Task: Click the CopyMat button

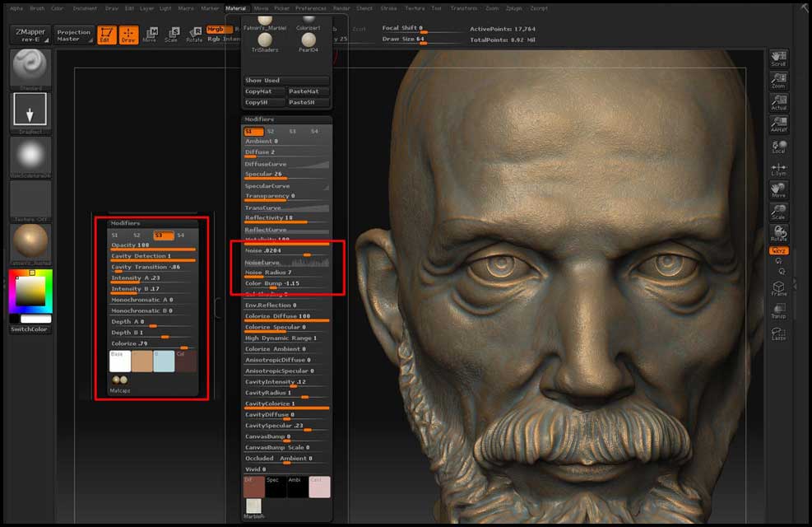Action: (264, 91)
